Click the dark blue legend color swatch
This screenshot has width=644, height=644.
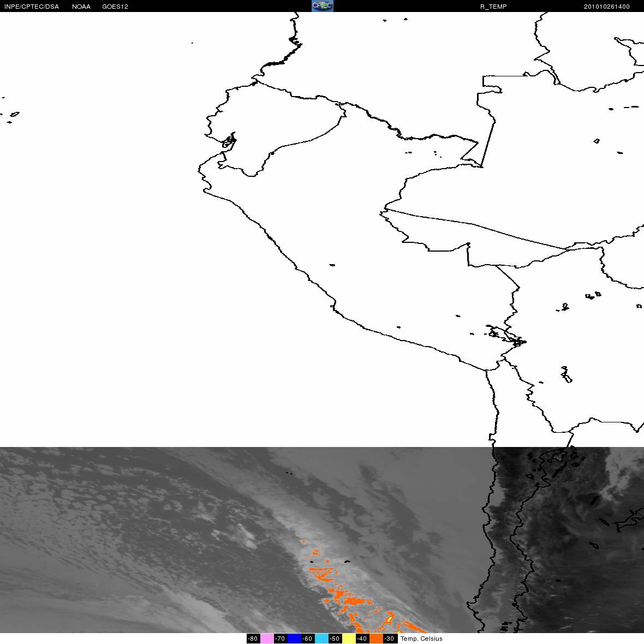tap(295, 639)
